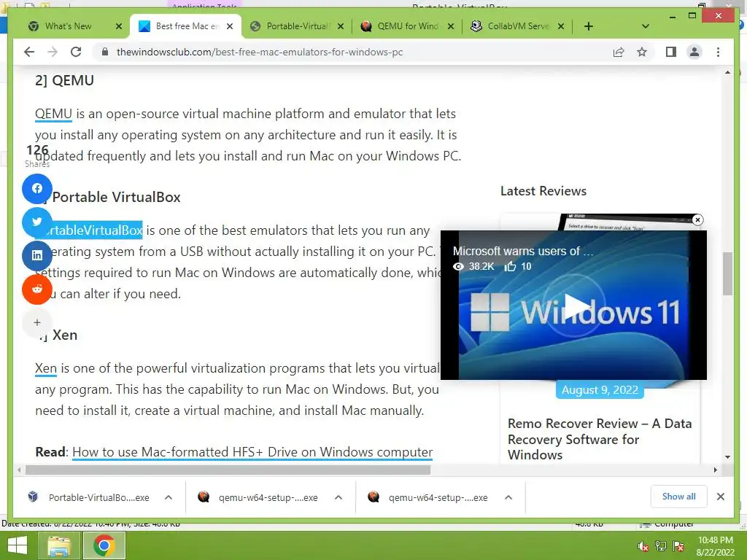Like the video with thumbs-up icon
The width and height of the screenshot is (747, 560).
pyautogui.click(x=510, y=266)
